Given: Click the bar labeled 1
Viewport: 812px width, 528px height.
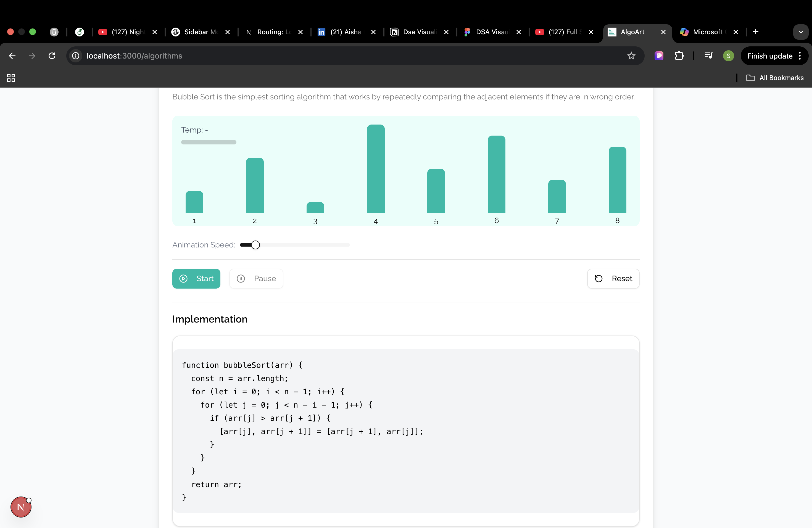Looking at the screenshot, I should click(x=194, y=202).
